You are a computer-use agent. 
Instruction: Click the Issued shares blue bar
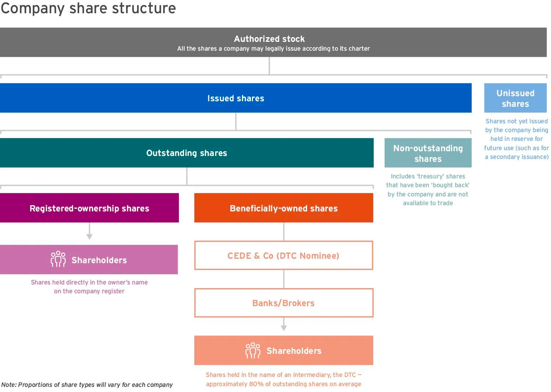click(x=236, y=98)
